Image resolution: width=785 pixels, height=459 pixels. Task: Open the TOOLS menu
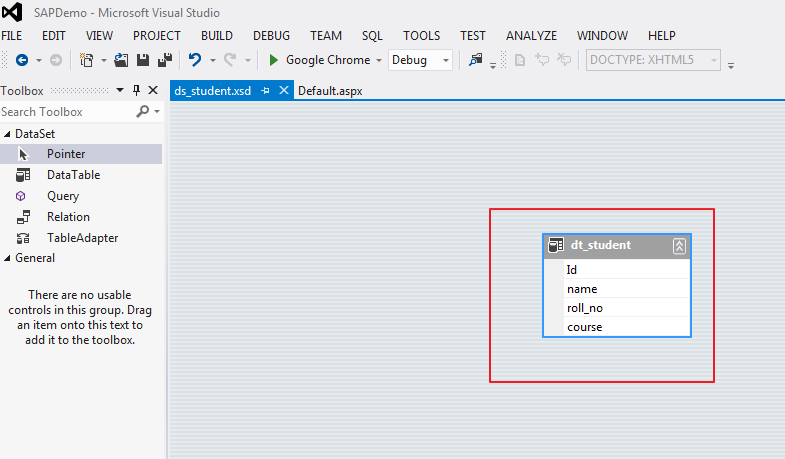point(422,36)
